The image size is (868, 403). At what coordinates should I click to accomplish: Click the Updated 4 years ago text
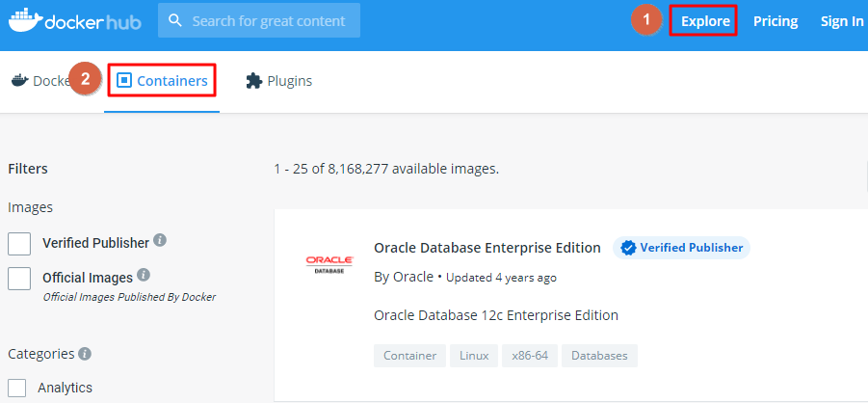point(501,278)
